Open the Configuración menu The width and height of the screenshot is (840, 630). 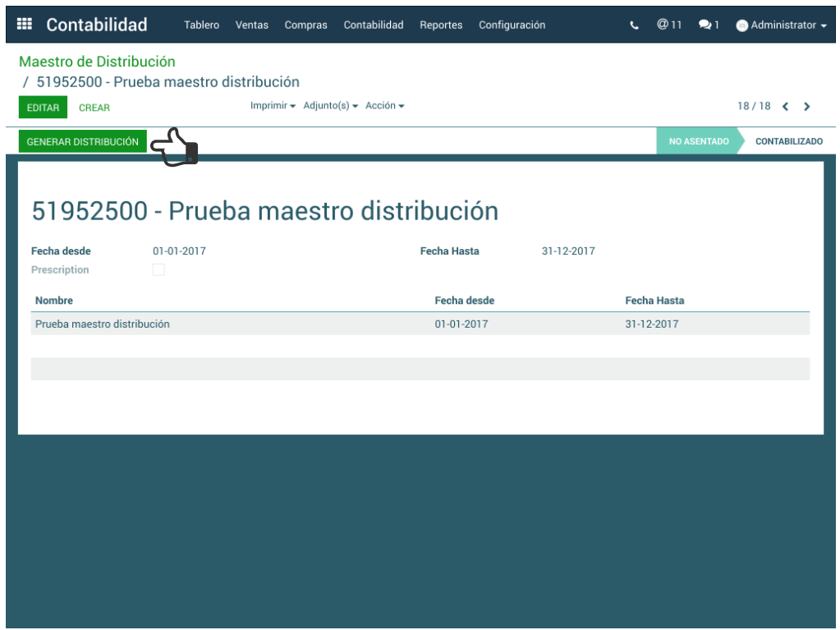point(512,25)
